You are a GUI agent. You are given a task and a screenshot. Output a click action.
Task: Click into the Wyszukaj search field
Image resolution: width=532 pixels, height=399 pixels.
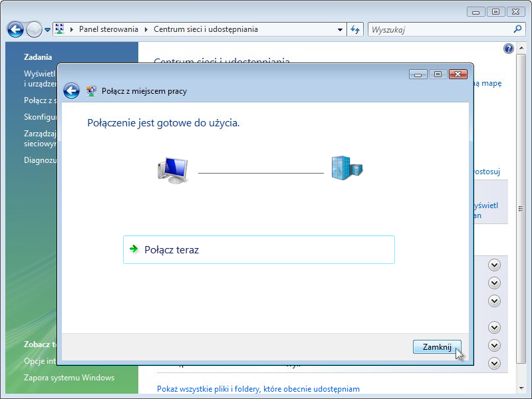click(x=439, y=29)
